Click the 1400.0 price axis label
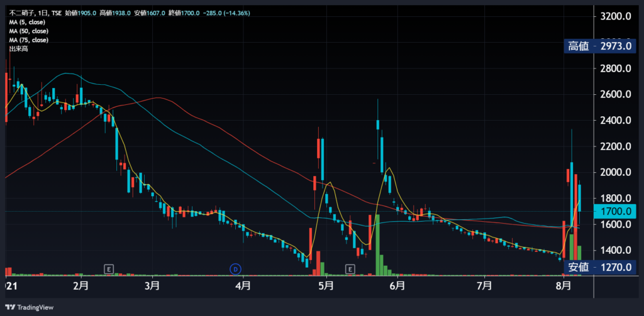This screenshot has height=316, width=644. [x=615, y=250]
